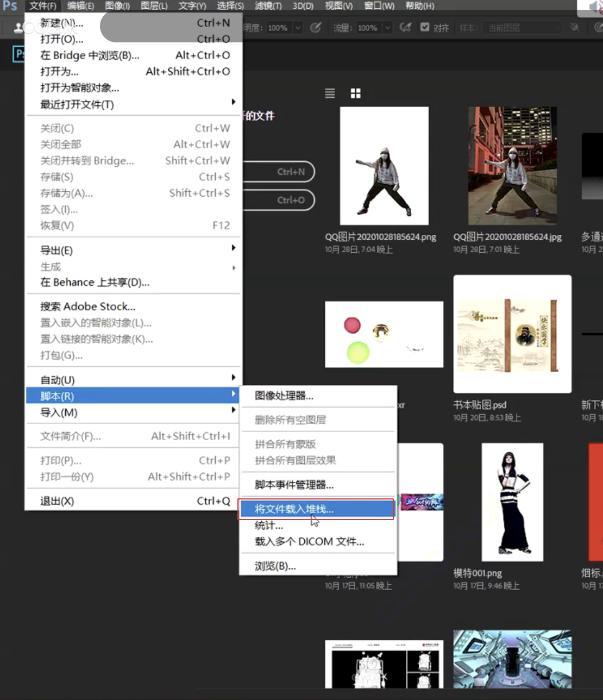Screen dimensions: 603x700
Task: Open the 窗口(W) menu
Action: click(379, 6)
